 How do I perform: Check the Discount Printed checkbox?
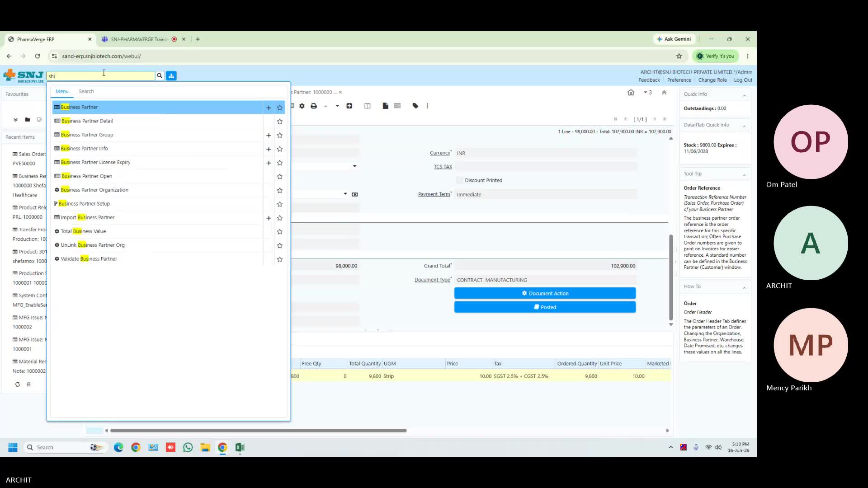click(459, 180)
